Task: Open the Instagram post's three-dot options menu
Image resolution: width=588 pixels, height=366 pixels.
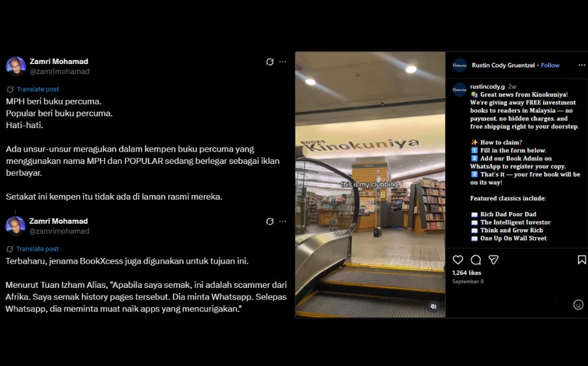Action: (x=582, y=65)
